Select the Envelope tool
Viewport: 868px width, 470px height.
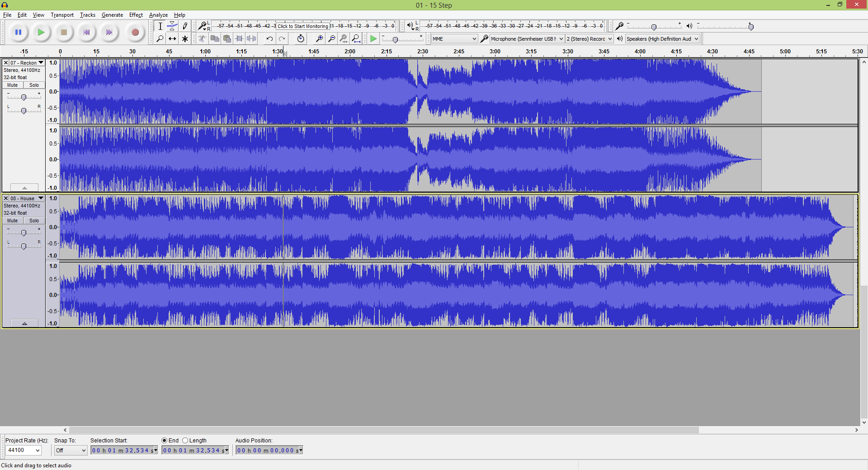click(172, 26)
